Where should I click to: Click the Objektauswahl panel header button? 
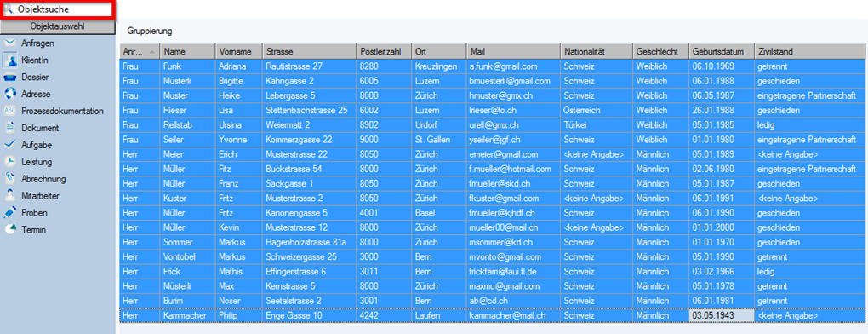click(58, 27)
